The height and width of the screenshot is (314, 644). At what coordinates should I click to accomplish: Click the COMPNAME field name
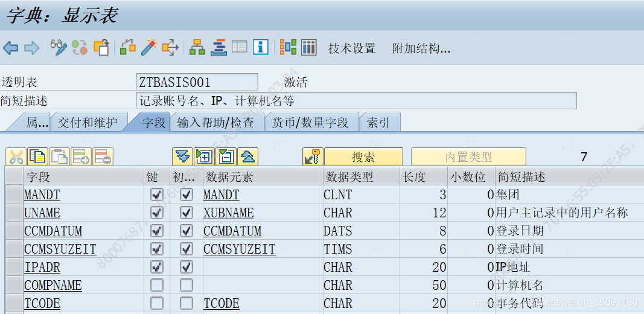tap(53, 285)
